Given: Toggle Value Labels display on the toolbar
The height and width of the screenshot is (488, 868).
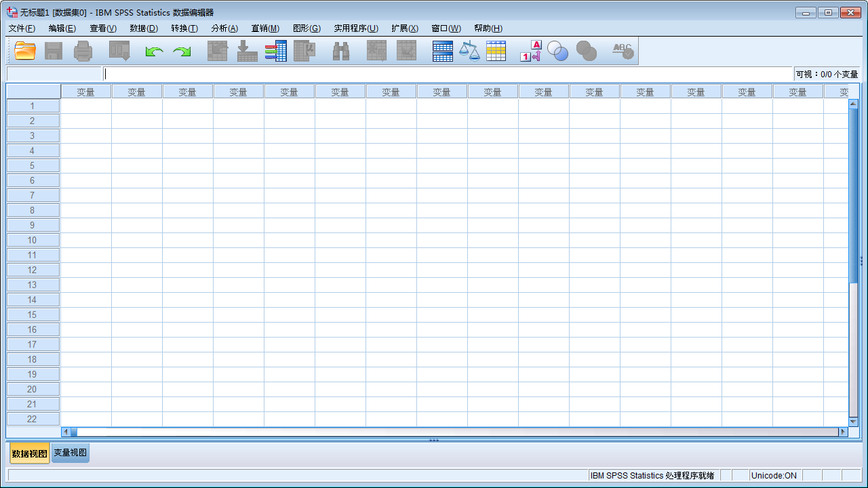Looking at the screenshot, I should (x=530, y=51).
